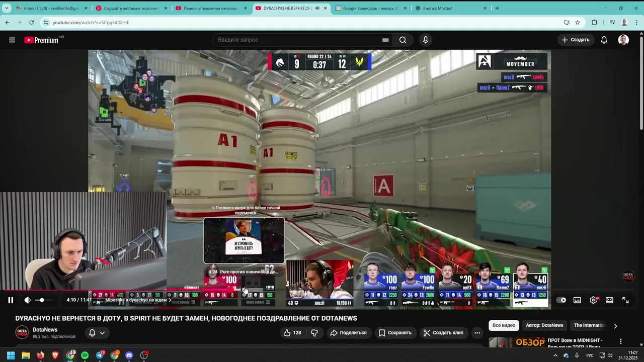Open YouTube notifications bell in header

tap(604, 40)
